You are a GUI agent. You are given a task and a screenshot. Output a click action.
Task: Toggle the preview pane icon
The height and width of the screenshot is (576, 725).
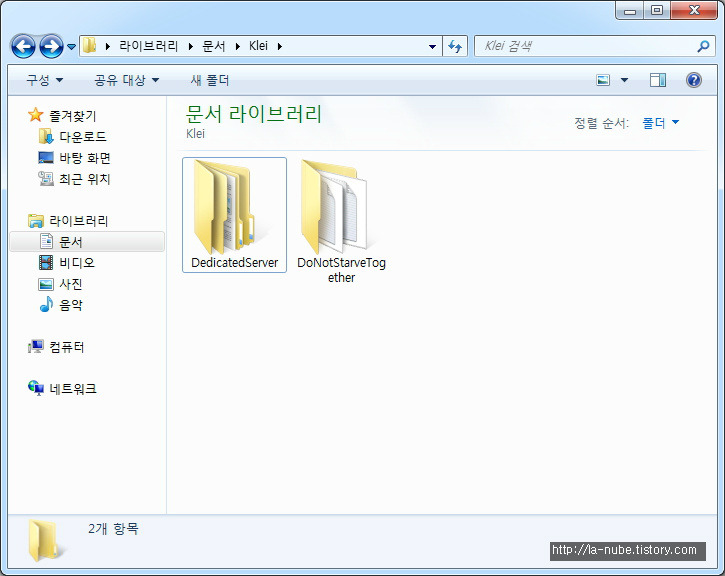657,80
